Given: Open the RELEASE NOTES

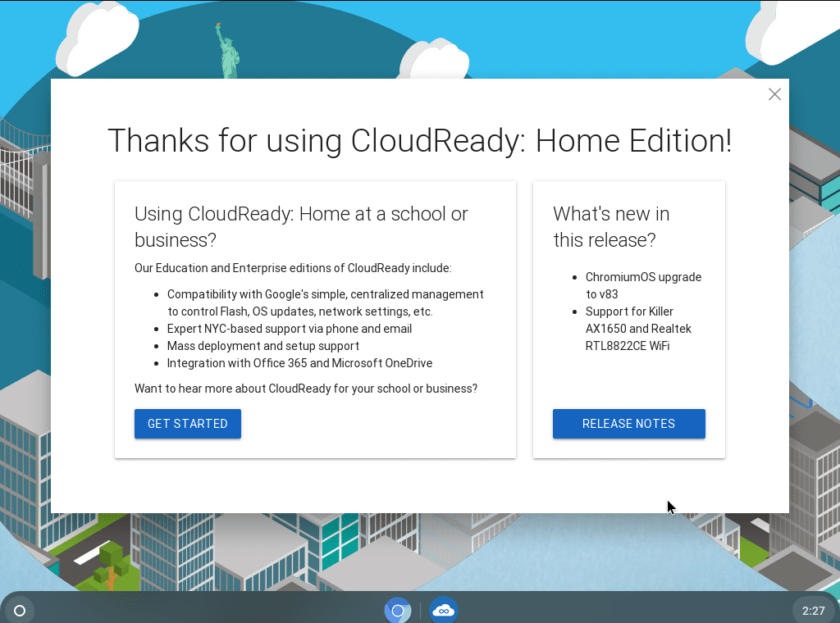Looking at the screenshot, I should point(628,424).
